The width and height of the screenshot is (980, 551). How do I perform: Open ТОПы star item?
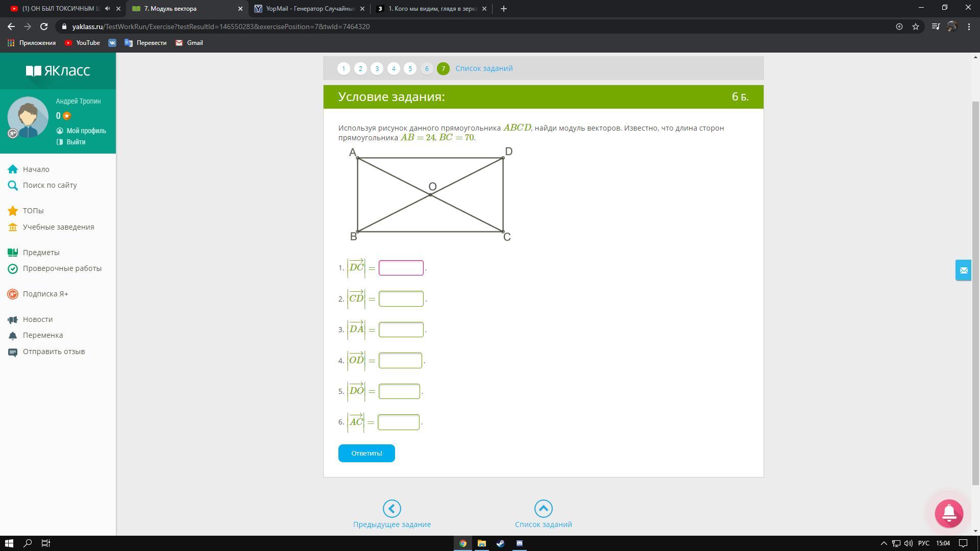(33, 211)
